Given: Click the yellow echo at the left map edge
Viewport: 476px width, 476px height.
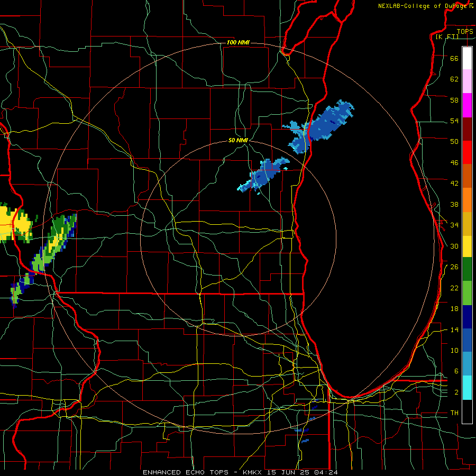Looking at the screenshot, I should 15,223.
